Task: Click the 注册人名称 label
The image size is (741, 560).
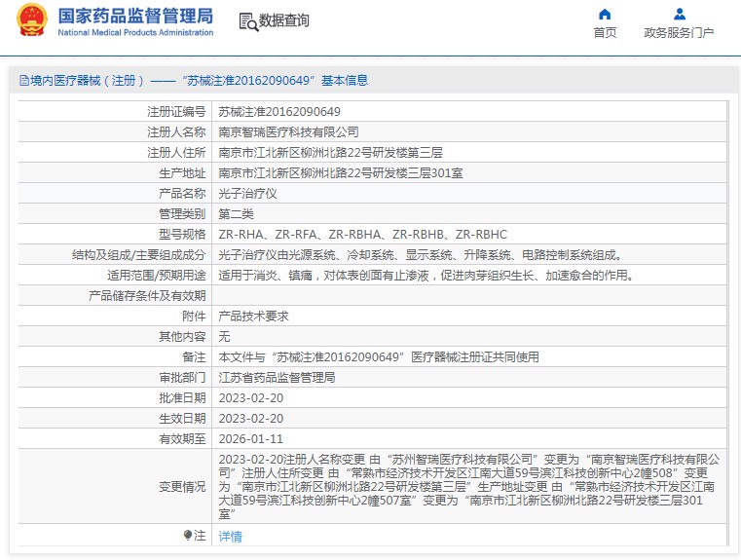Action: [x=176, y=131]
